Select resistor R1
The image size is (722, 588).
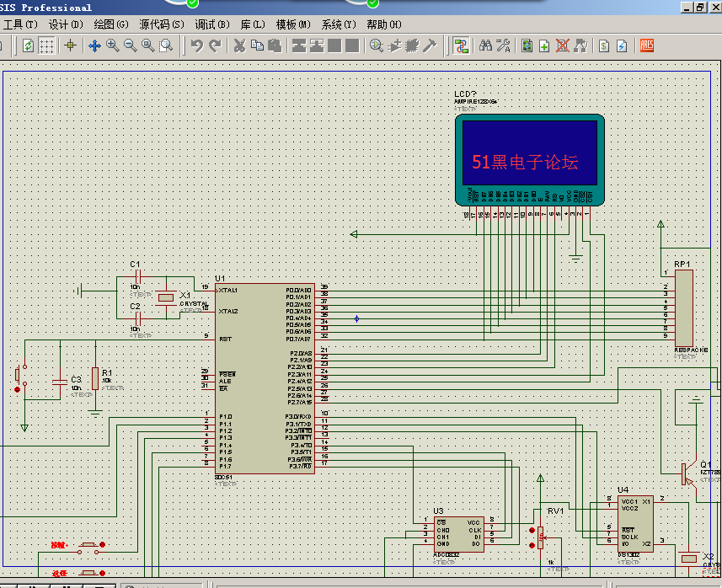point(95,379)
